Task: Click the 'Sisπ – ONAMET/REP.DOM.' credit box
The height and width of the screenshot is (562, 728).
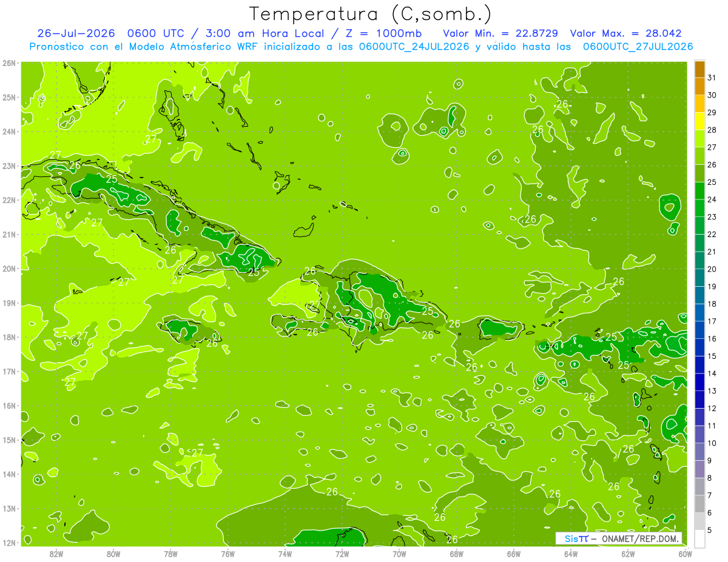Action: [x=619, y=538]
